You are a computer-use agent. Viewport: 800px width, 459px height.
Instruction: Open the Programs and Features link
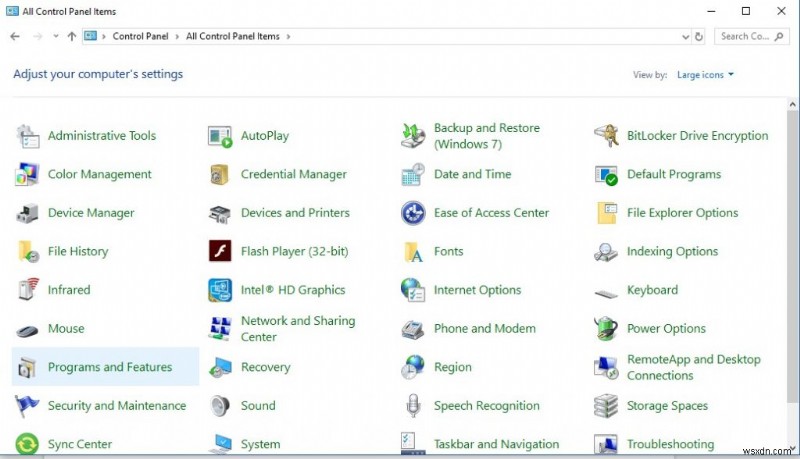click(x=110, y=367)
